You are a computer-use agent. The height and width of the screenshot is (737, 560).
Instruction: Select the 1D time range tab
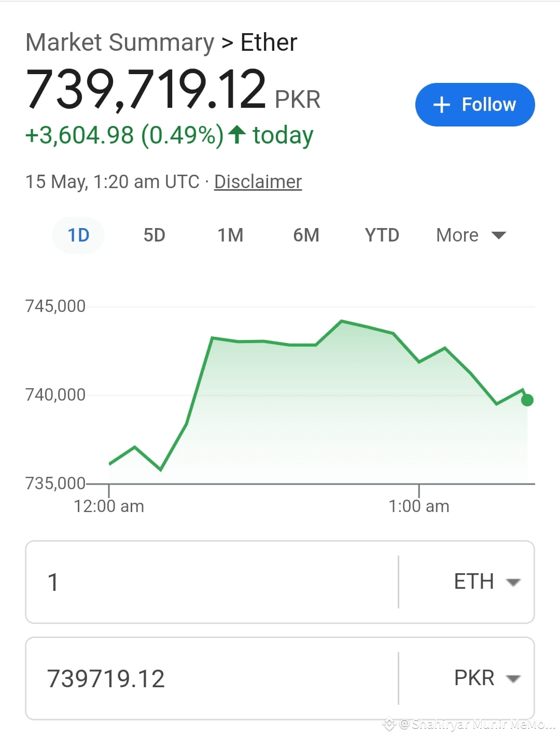pos(78,235)
